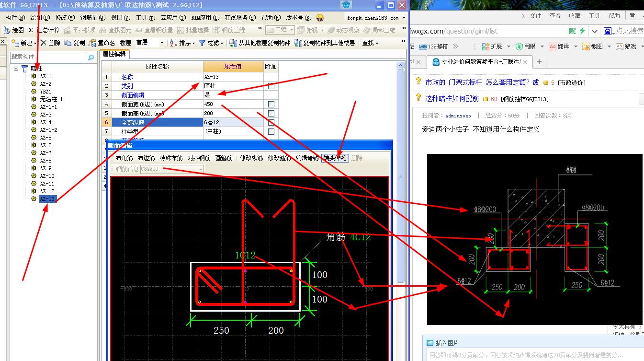
Task: Close the 专业造价问题答疑平台 browser tab
Action: (525, 62)
